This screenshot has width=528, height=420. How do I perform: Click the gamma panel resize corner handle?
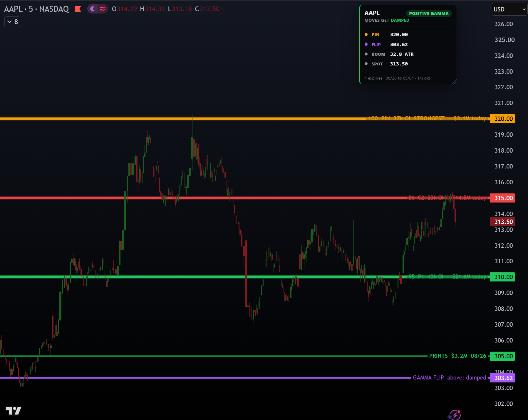(x=454, y=81)
